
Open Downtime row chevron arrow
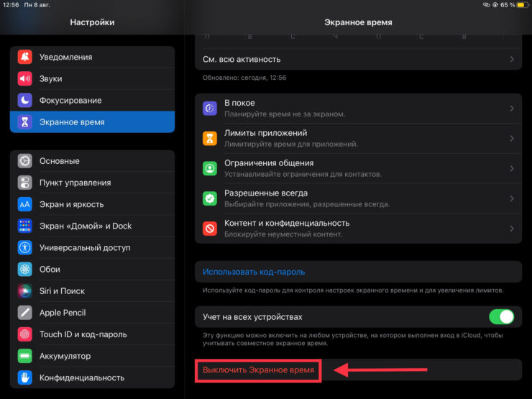coord(512,109)
